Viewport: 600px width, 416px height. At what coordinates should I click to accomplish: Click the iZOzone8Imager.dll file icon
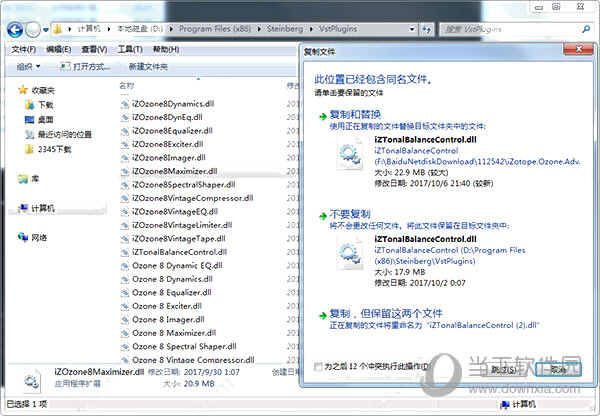[x=125, y=158]
